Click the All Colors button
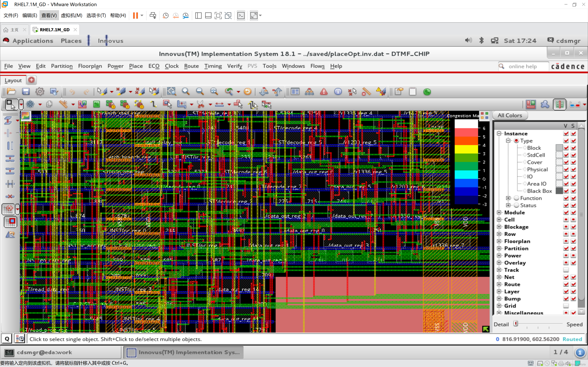This screenshot has width=588, height=367. (x=510, y=116)
